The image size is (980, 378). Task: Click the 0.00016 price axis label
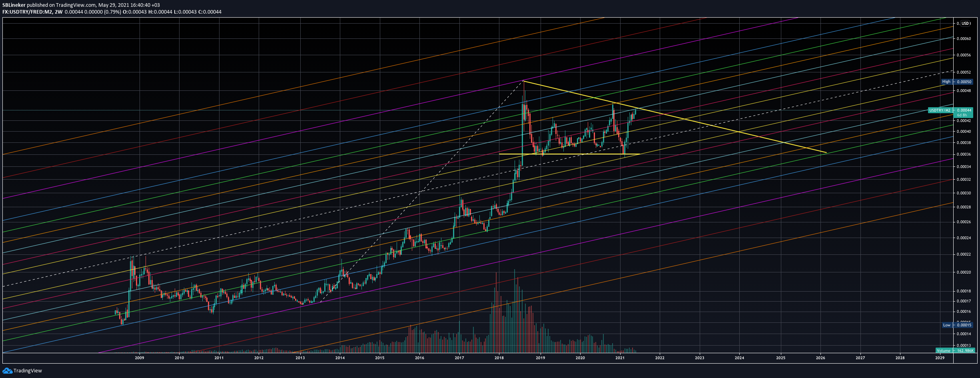[x=963, y=312]
